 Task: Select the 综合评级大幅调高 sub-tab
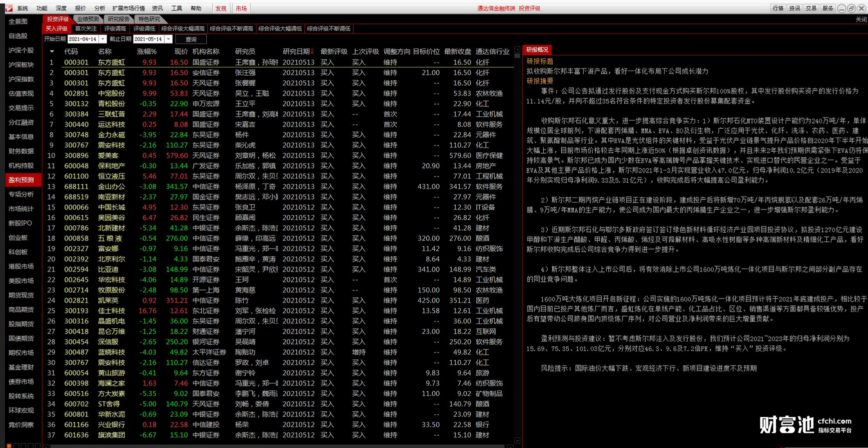click(x=183, y=28)
